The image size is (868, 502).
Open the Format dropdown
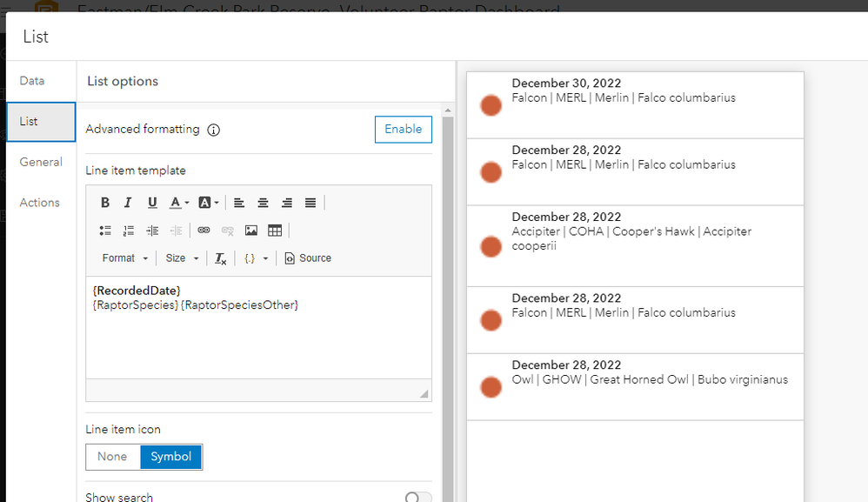[125, 258]
